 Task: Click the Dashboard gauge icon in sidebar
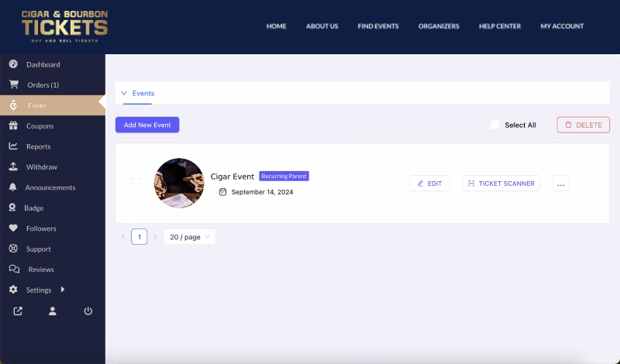(x=13, y=64)
